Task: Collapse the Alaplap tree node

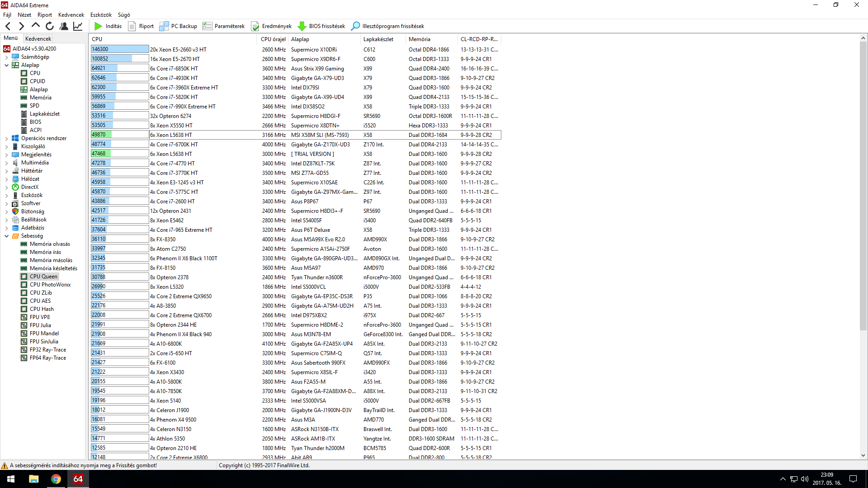Action: click(x=6, y=65)
